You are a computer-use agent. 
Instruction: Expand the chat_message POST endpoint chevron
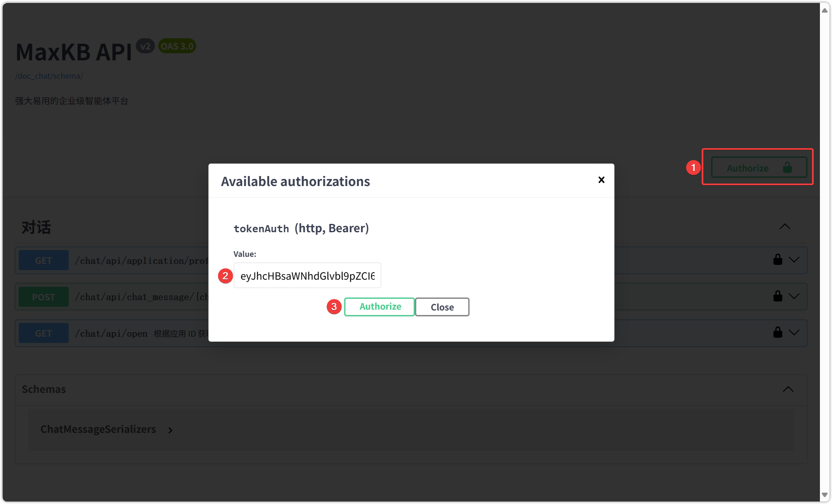[x=794, y=296]
